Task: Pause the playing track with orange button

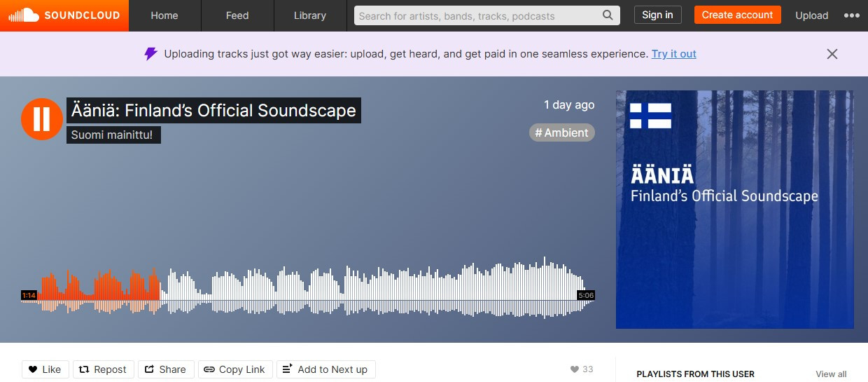Action: click(x=42, y=119)
